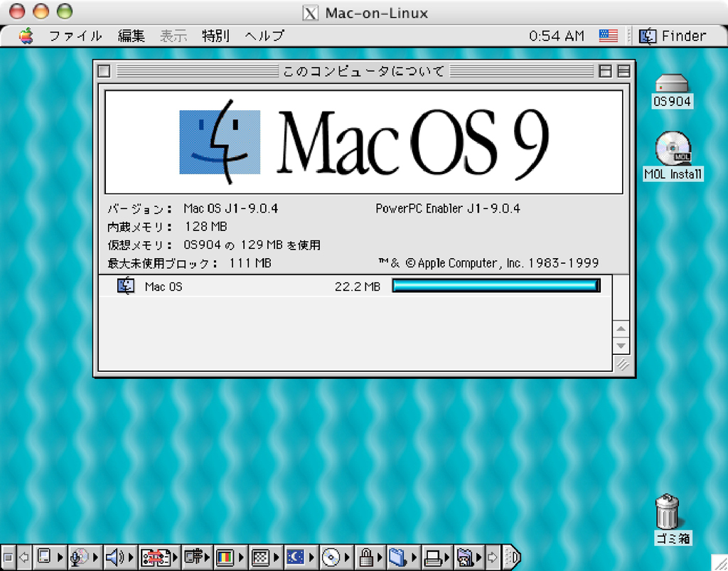The width and height of the screenshot is (728, 571).
Task: Open the speaker Volume module
Action: tap(115, 557)
